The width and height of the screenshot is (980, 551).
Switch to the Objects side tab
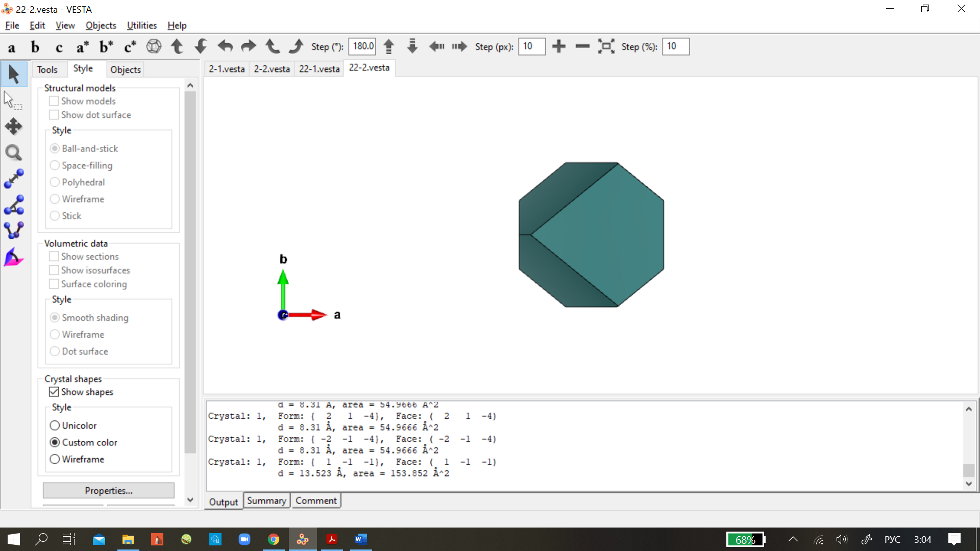tap(126, 69)
